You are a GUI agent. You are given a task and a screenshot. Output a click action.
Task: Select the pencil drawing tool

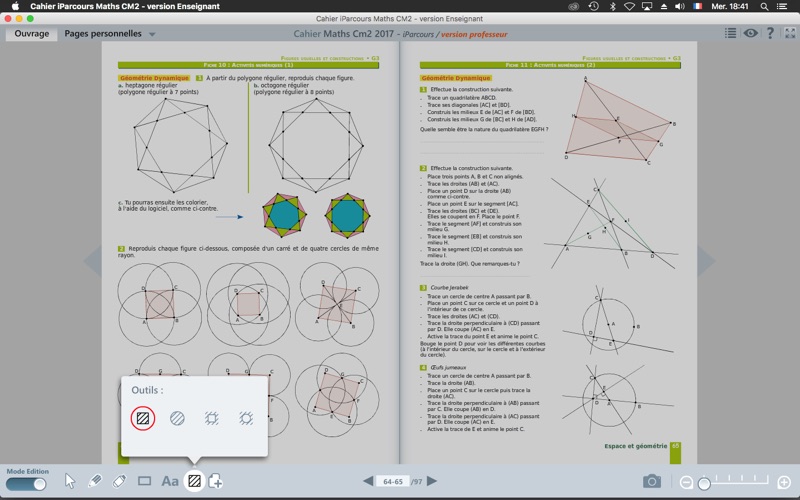tap(95, 481)
